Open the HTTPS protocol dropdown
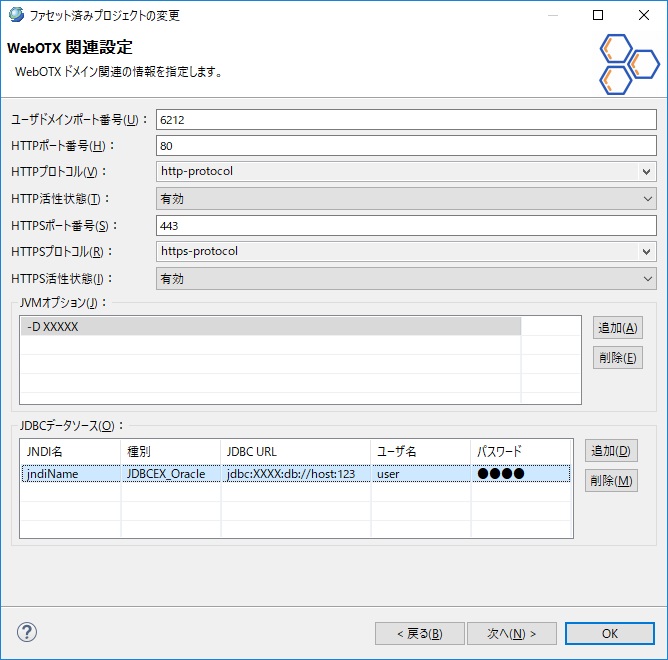 pos(406,252)
